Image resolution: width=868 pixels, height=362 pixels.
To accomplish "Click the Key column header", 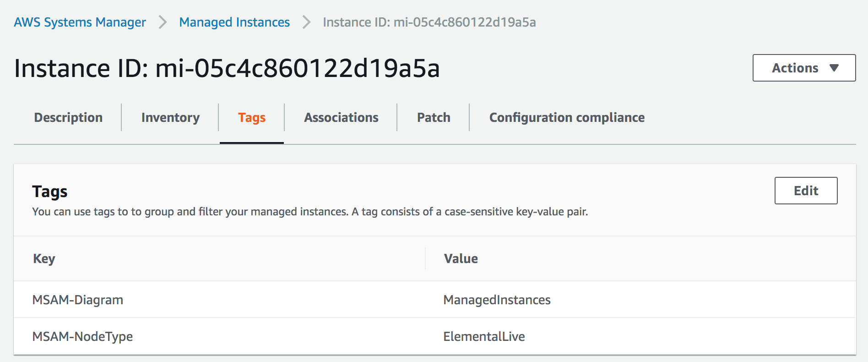I will 44,258.
